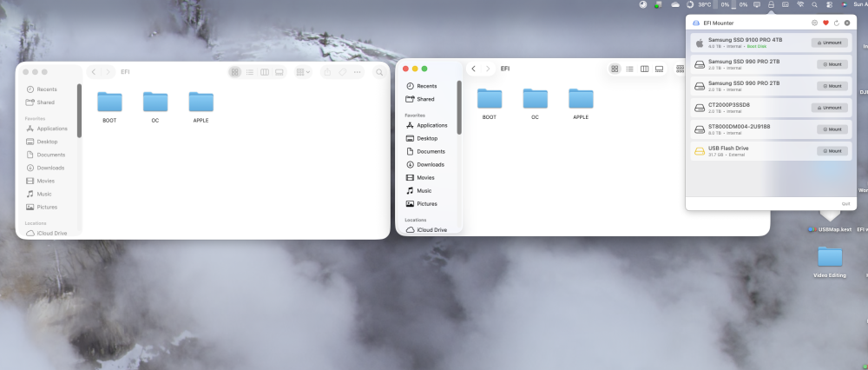This screenshot has height=370, width=868.
Task: Select Downloads in active Finder sidebar
Action: (431, 164)
